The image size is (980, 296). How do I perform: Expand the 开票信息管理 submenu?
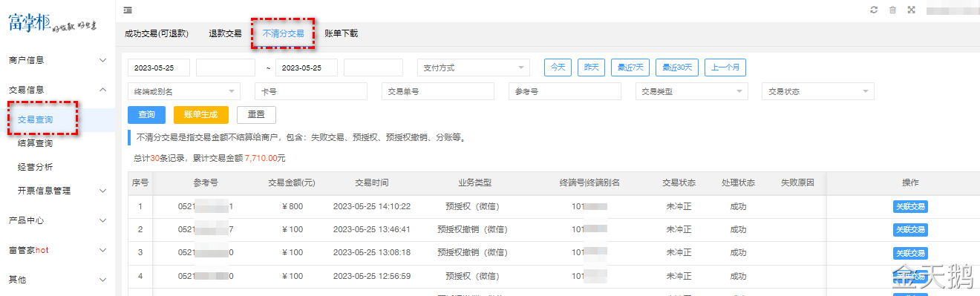[58, 191]
